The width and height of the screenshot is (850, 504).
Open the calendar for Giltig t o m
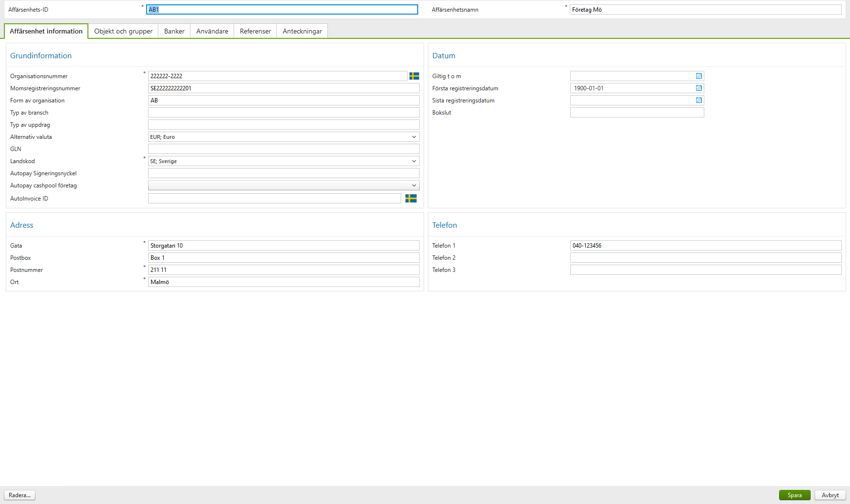tap(698, 76)
